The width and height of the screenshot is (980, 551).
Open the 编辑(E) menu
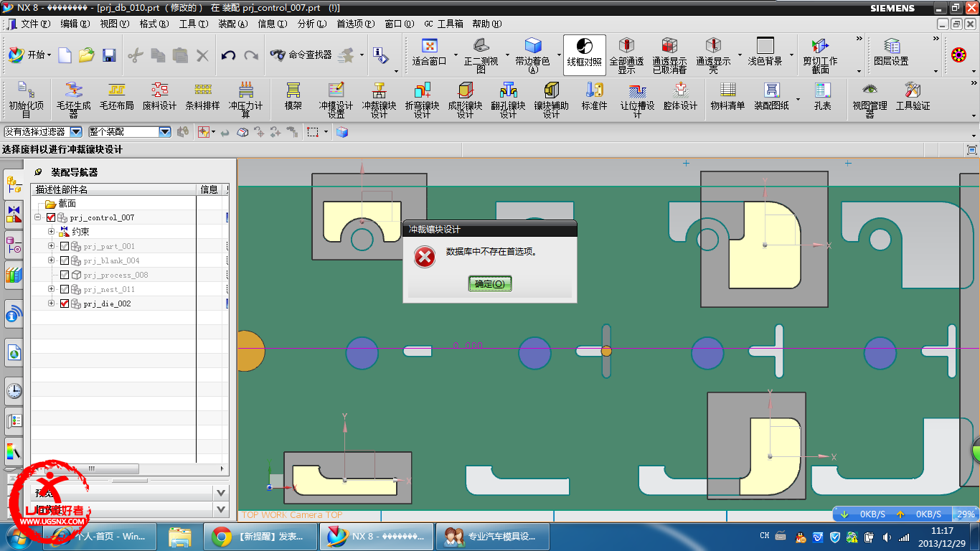pyautogui.click(x=75, y=24)
